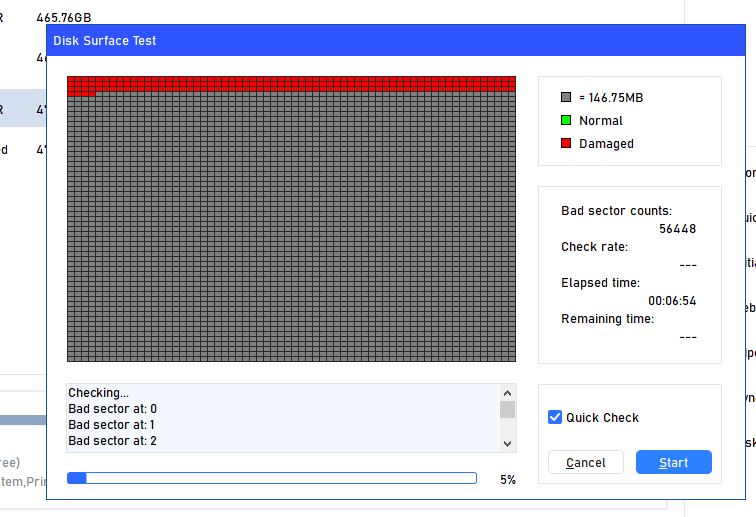Click the surface test progress bar
Viewport: 756px width, 517px height.
click(271, 479)
